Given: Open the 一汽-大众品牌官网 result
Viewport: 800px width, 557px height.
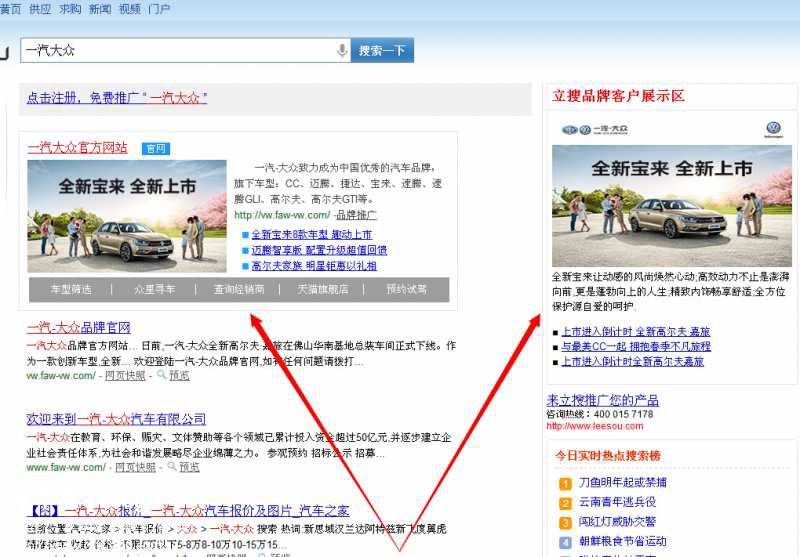Looking at the screenshot, I should click(79, 327).
